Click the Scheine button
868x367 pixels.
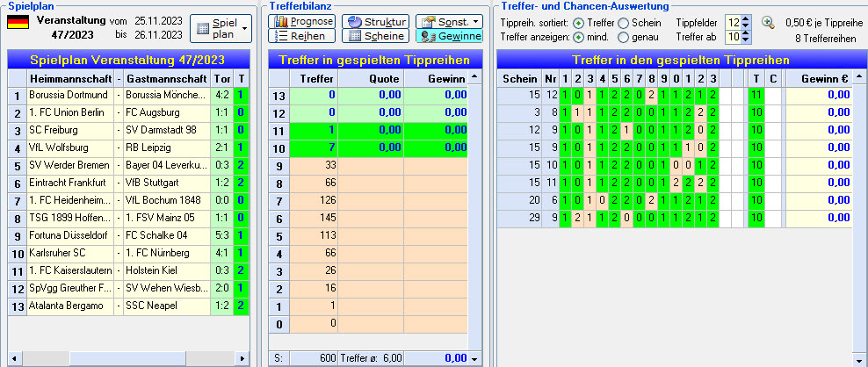tap(375, 36)
